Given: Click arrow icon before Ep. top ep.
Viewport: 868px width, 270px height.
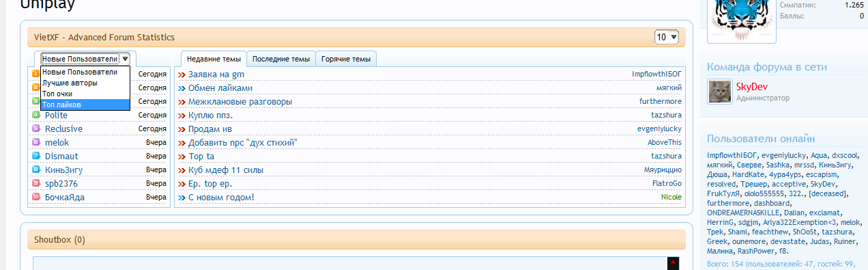Looking at the screenshot, I should [182, 183].
